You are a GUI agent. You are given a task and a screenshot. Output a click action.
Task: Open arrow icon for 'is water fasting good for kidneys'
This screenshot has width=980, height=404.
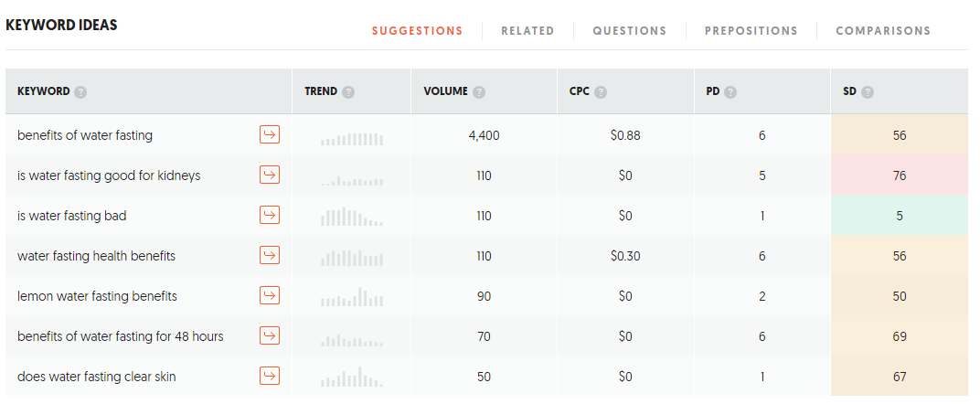click(270, 175)
